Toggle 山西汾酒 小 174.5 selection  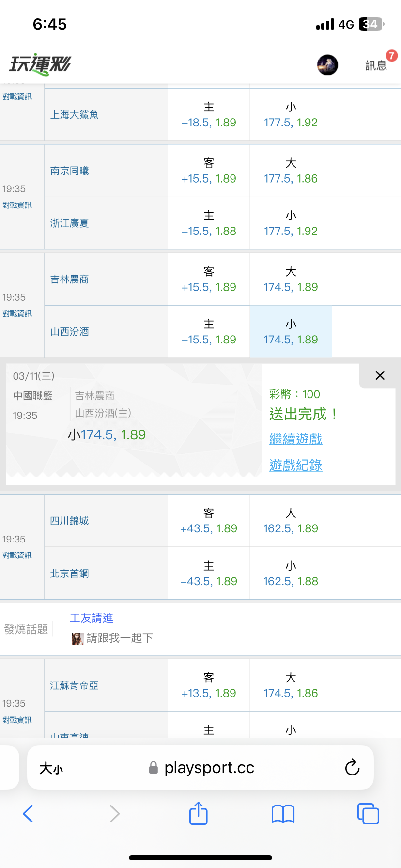[x=291, y=332]
